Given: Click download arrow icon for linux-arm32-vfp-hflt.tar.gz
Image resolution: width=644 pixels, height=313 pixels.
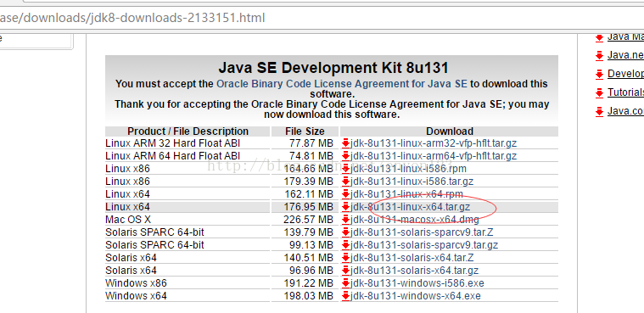Looking at the screenshot, I should (346, 143).
